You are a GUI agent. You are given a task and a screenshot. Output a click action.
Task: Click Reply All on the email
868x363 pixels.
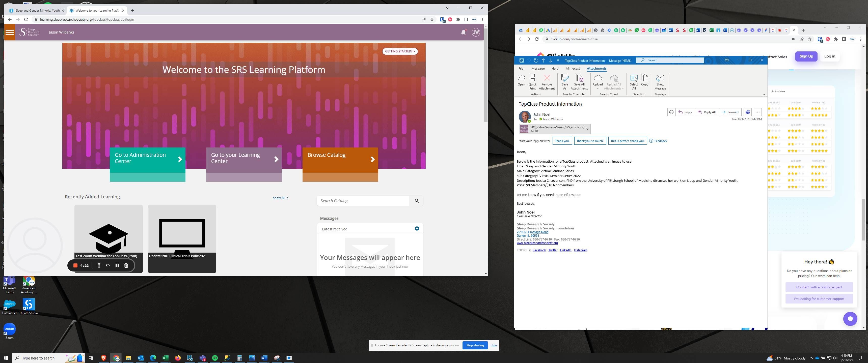click(707, 112)
